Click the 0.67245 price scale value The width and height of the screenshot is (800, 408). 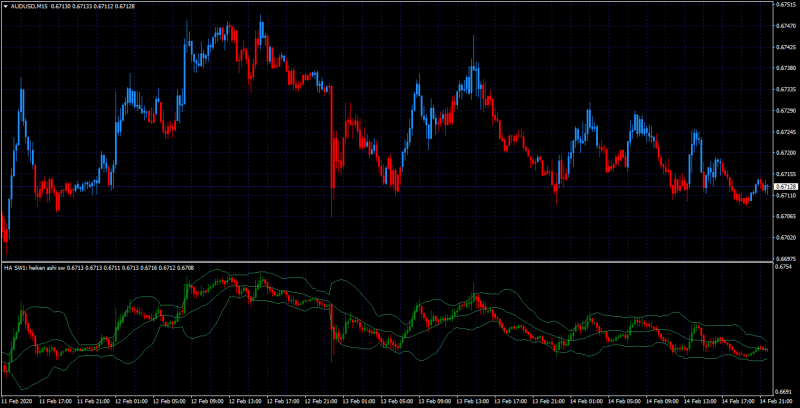[786, 132]
